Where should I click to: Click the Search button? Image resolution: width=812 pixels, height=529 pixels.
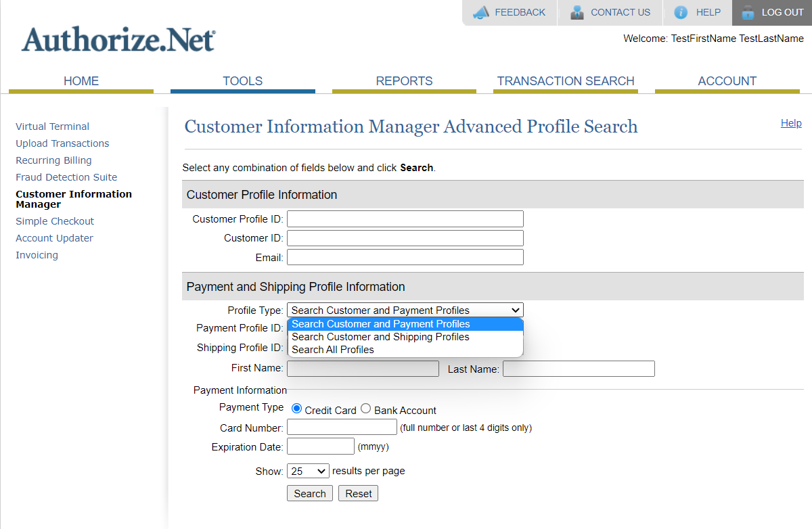pyautogui.click(x=310, y=494)
